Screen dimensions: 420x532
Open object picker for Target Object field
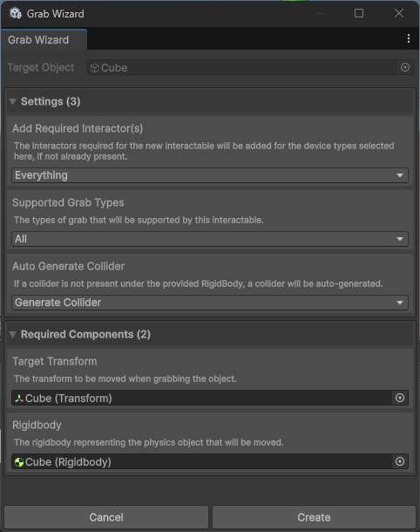404,67
